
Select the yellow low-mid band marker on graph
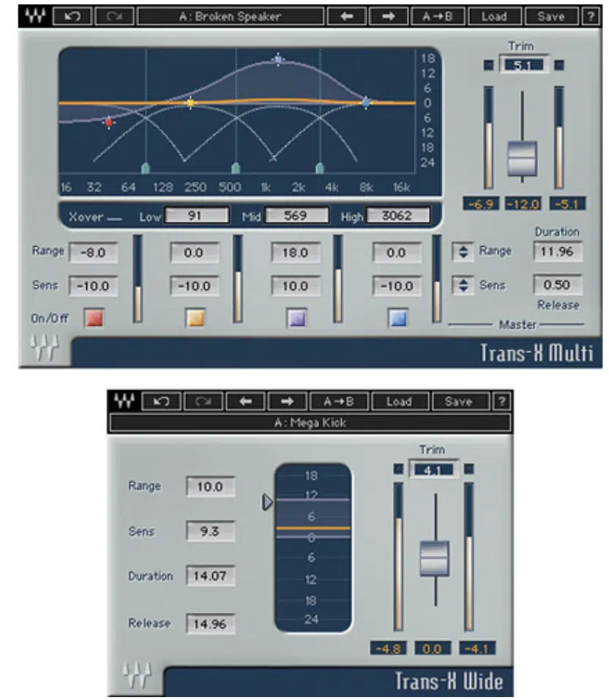click(x=190, y=103)
